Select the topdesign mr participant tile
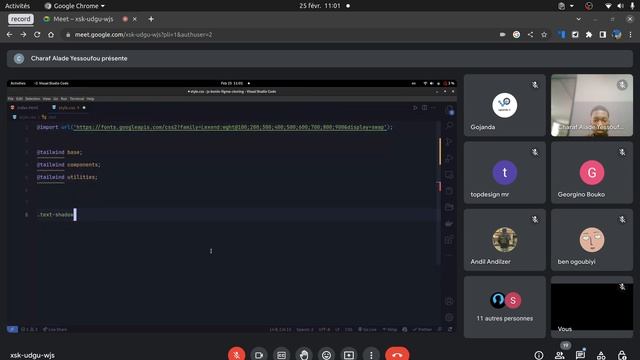The image size is (640, 360). pyautogui.click(x=504, y=173)
